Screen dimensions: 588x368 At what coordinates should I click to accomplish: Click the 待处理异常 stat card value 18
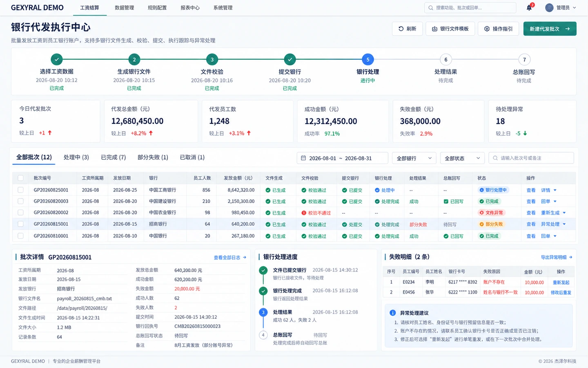[x=500, y=121]
